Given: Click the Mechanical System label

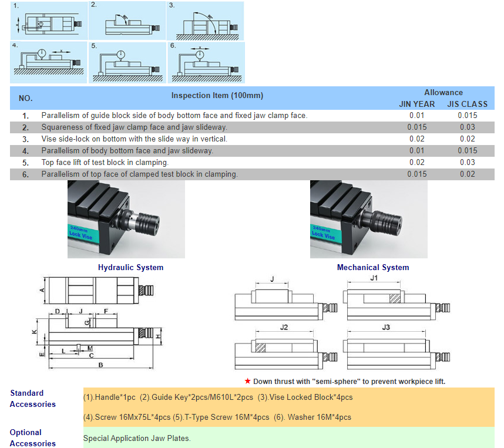Looking at the screenshot, I should pos(373,268).
